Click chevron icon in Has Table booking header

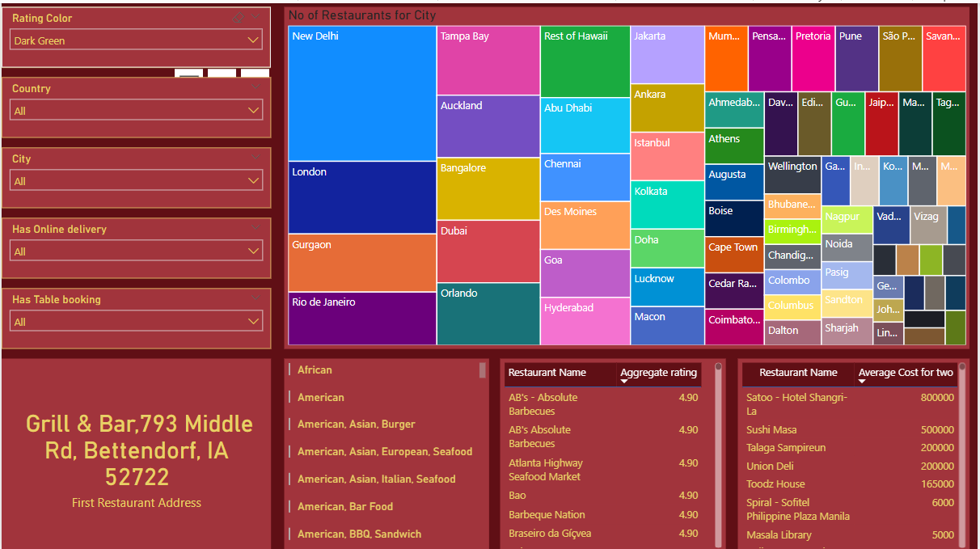click(x=256, y=298)
